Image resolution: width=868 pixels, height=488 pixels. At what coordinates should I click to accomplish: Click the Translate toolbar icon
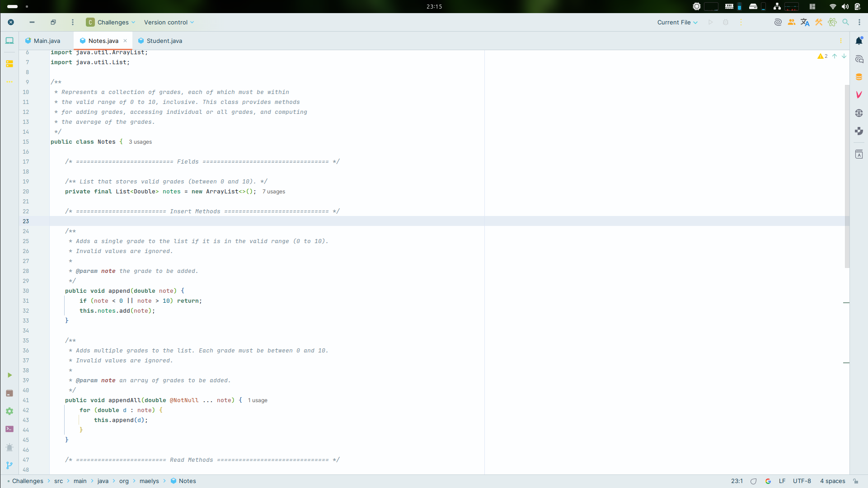805,22
